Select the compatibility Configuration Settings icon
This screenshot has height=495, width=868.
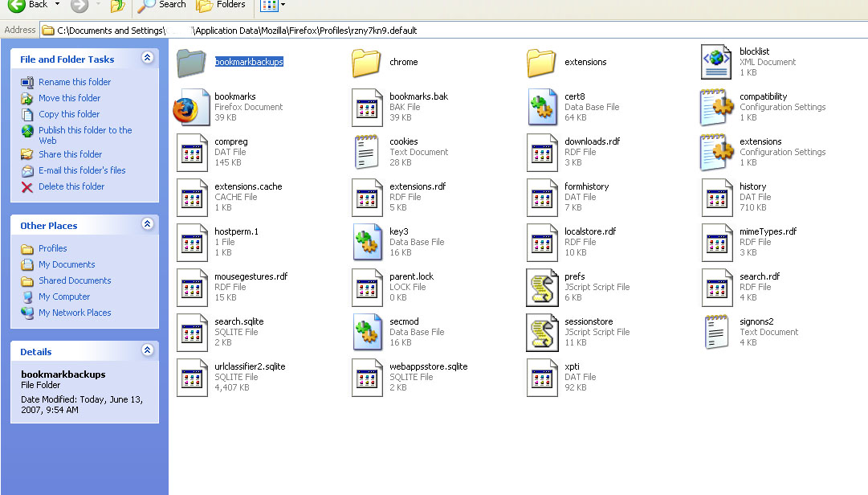pos(716,108)
